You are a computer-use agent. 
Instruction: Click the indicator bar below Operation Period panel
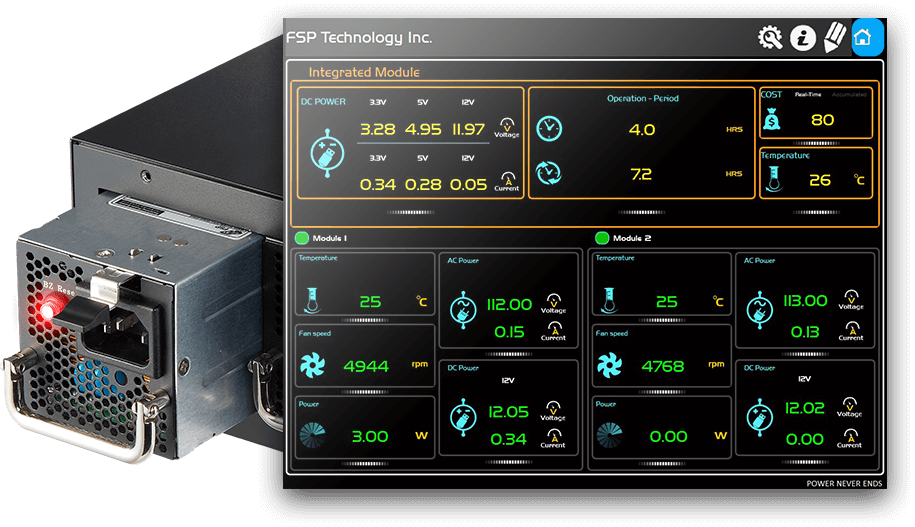tap(641, 211)
